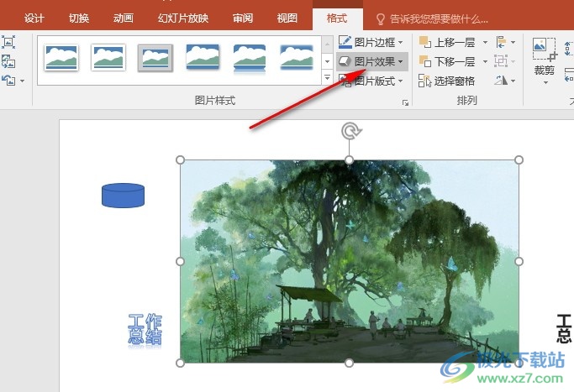Open the 图片边框 dropdown
The height and width of the screenshot is (392, 574).
(371, 43)
